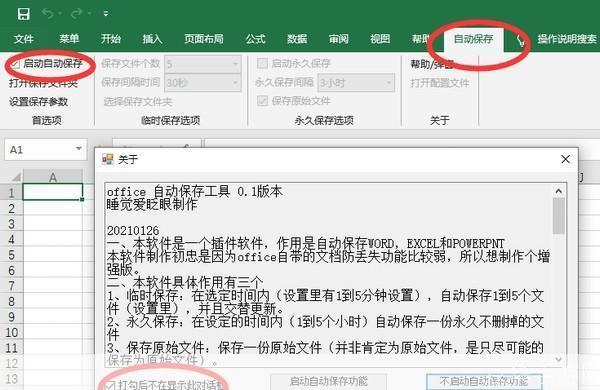The height and width of the screenshot is (390, 600).
Task: Open the customize quick access toolbar dropdown
Action: (106, 14)
